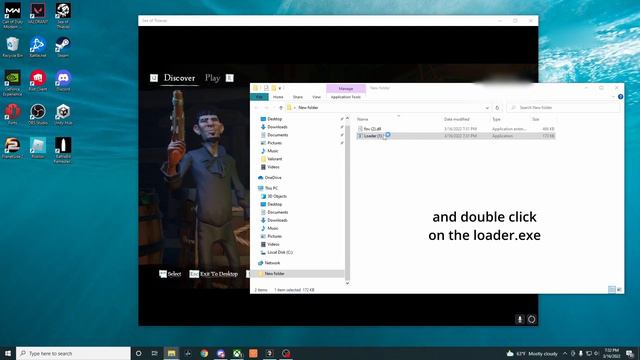Image resolution: width=640 pixels, height=360 pixels.
Task: Click the breadcrumb arrow before New folder
Action: click(x=295, y=108)
